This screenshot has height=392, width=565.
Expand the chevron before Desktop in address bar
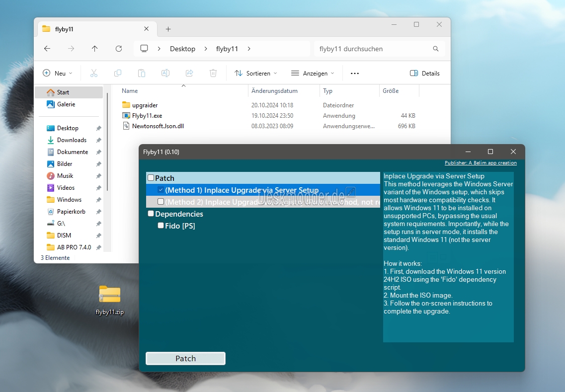click(x=159, y=49)
